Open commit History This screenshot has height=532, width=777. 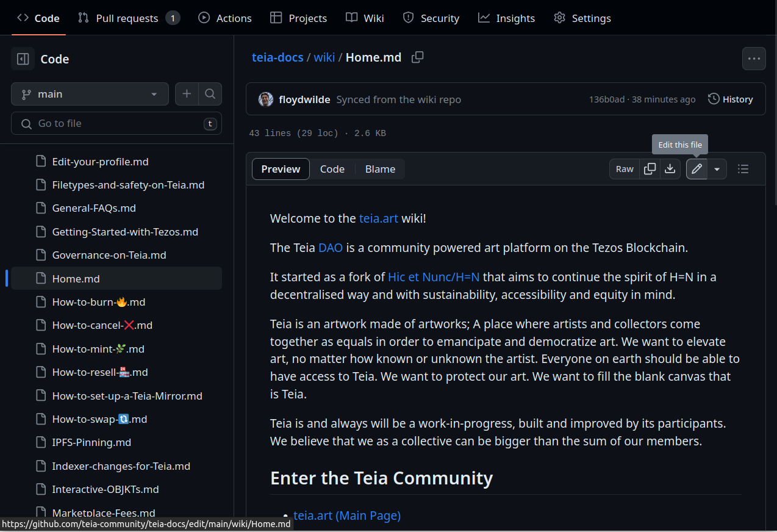[x=730, y=99]
